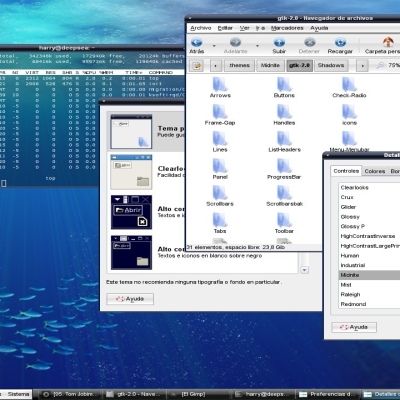The height and width of the screenshot is (400, 400).
Task: Click the zoom magnifier icon in the file browser
Action: click(380, 65)
